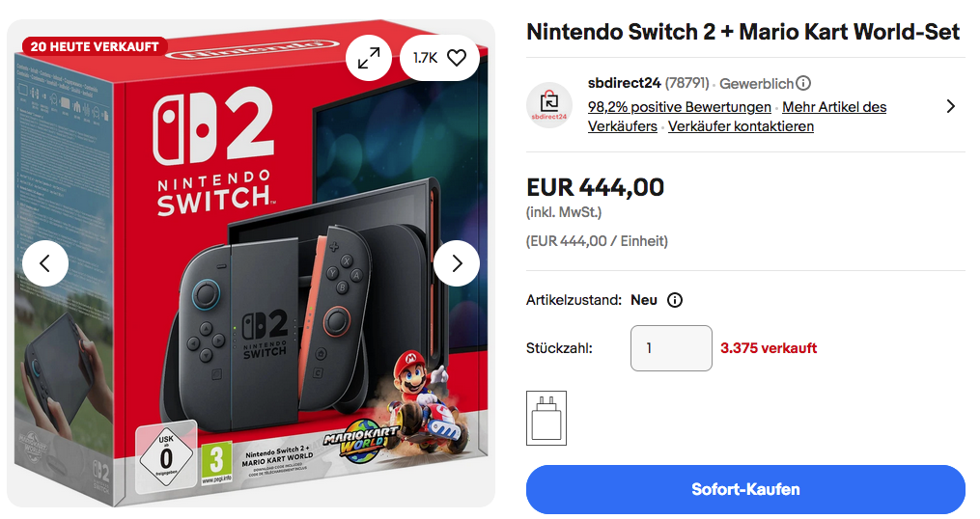Click the Nintendo Switch 2 box image
Screen dimensions: 980x519
point(251,289)
